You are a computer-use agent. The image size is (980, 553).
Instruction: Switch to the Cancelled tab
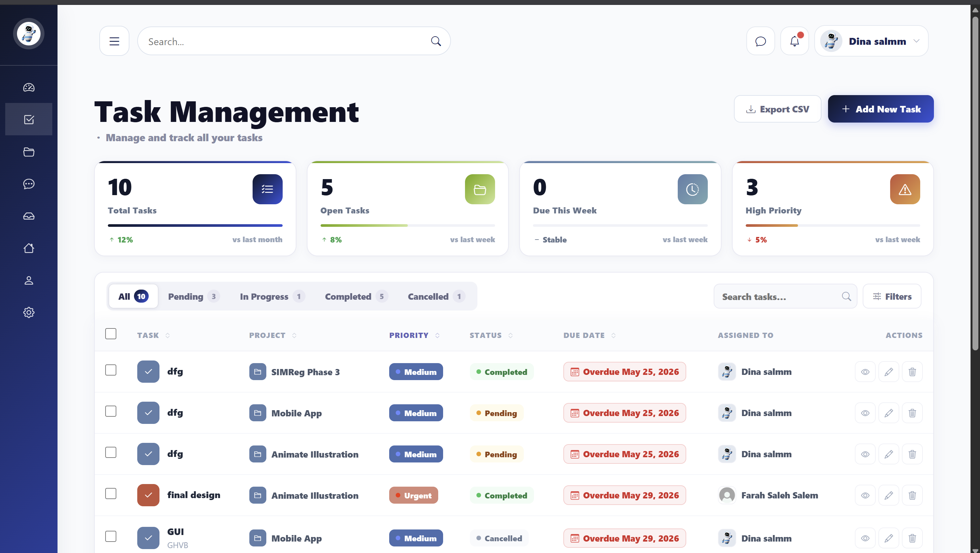click(436, 296)
